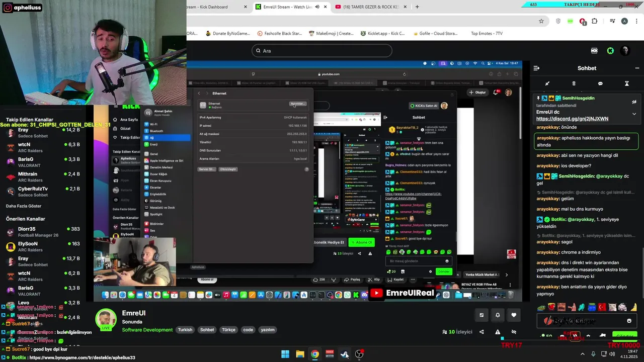Share the stream via share icon
The width and height of the screenshot is (644, 362).
coord(481,332)
